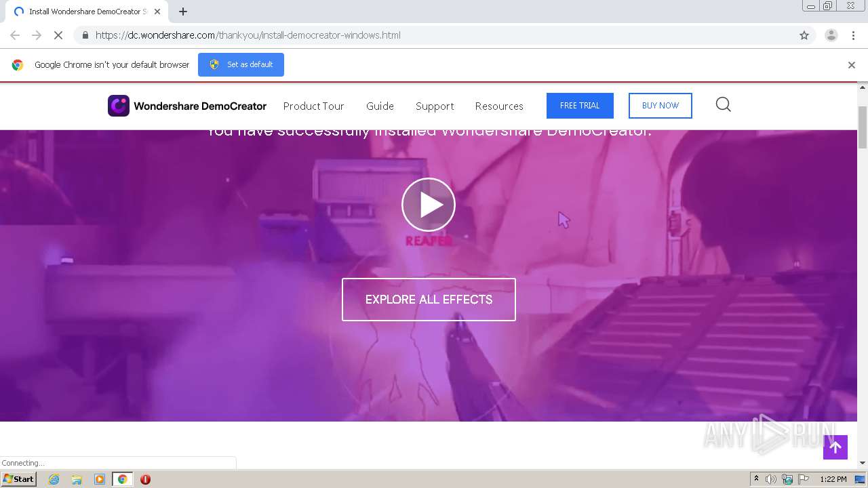
Task: Click the scrollbar down arrow
Action: (x=863, y=464)
